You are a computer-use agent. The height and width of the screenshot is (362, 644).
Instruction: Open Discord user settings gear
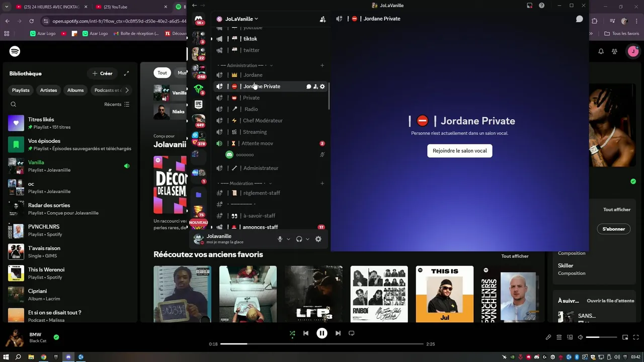(318, 239)
